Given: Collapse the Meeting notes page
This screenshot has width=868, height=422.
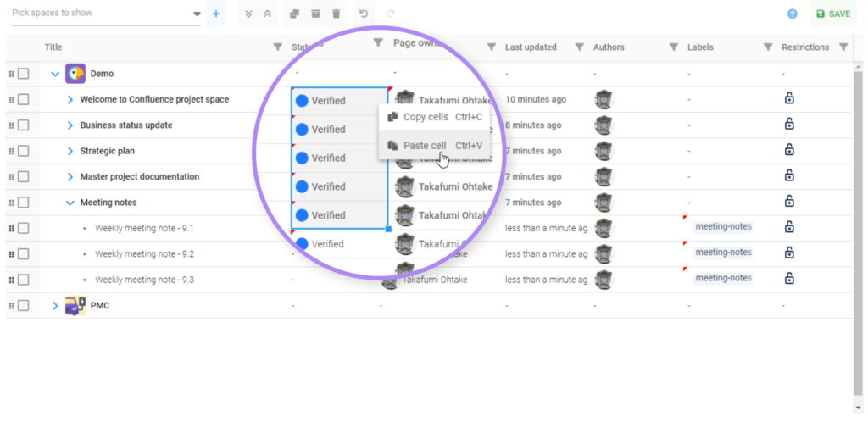Looking at the screenshot, I should (70, 203).
